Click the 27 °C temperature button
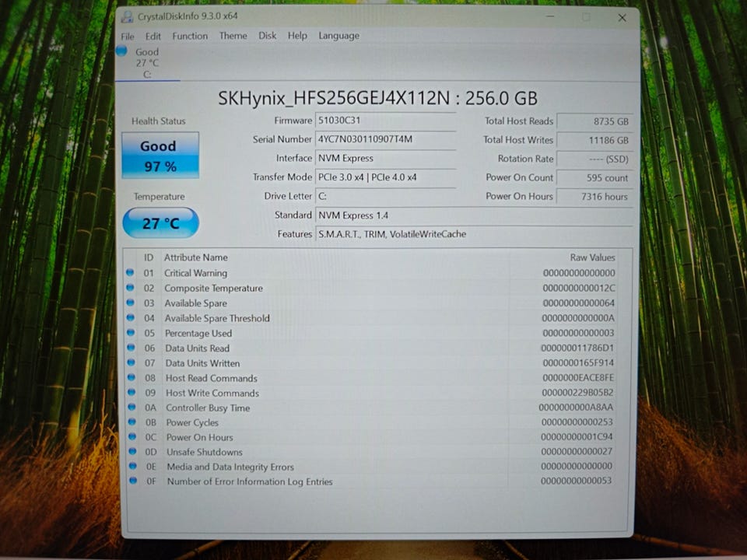747x560 pixels. [160, 222]
